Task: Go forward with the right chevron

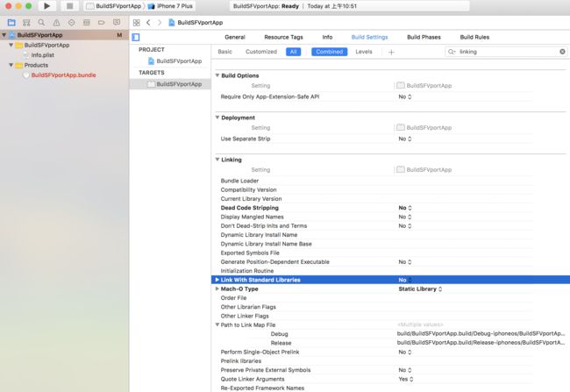Action: pyautogui.click(x=160, y=23)
